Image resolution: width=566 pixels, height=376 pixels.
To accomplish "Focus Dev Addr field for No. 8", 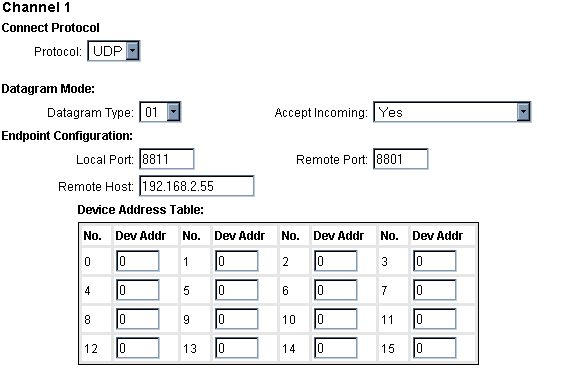I will coord(138,319).
